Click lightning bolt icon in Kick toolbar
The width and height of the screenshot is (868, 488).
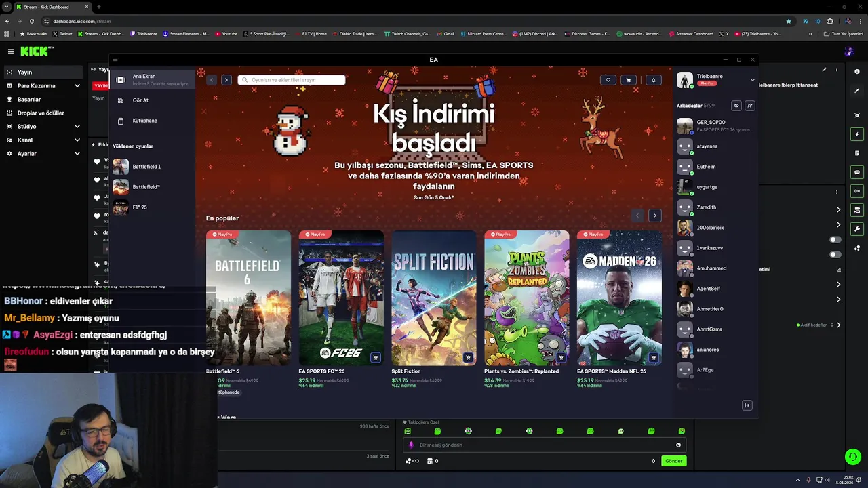click(857, 134)
